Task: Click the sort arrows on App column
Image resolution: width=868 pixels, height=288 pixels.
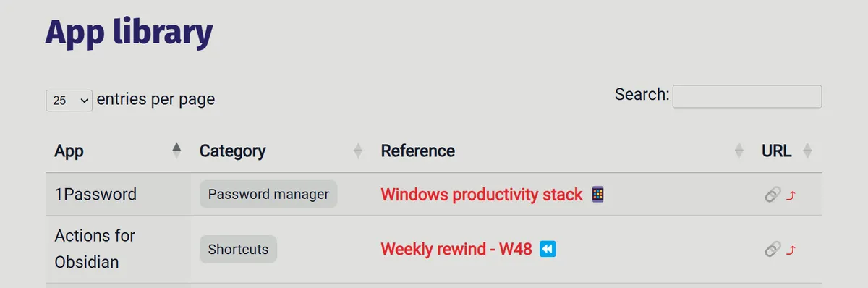Action: coord(176,151)
